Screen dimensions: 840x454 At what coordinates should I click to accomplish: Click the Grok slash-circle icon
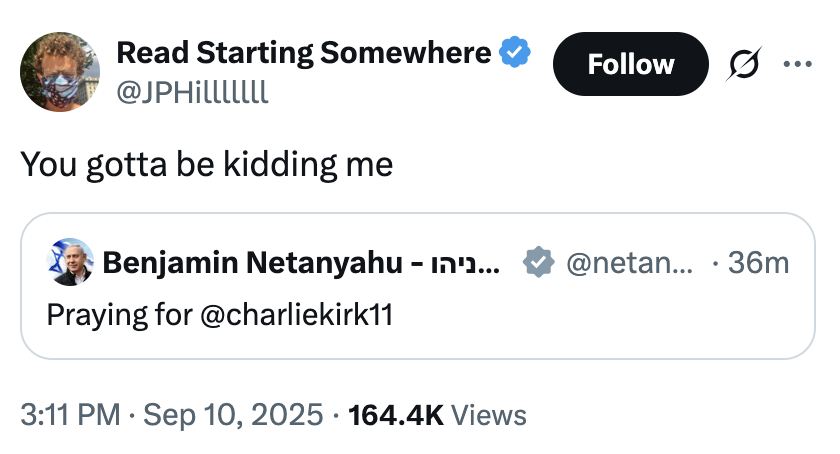[746, 65]
